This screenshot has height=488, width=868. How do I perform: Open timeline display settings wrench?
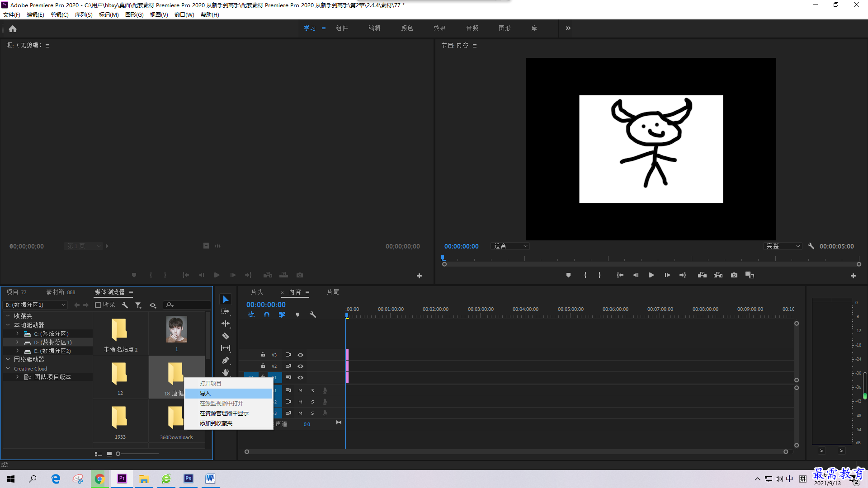[313, 314]
